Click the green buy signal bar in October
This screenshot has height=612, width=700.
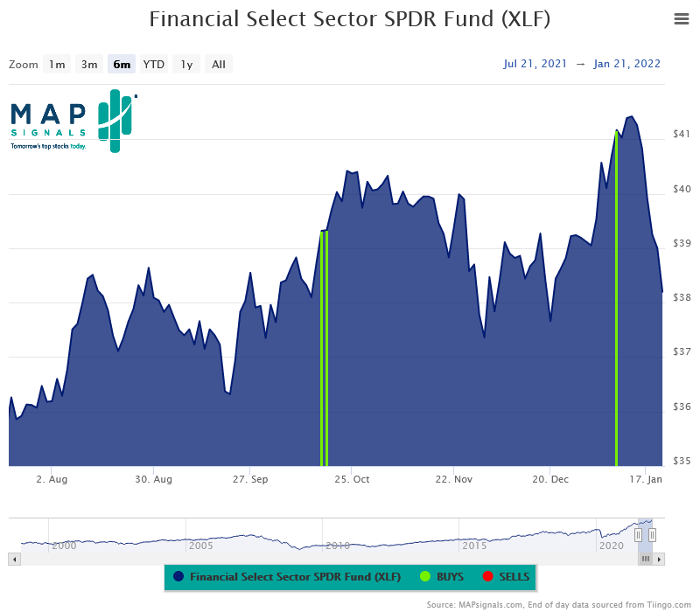324,350
